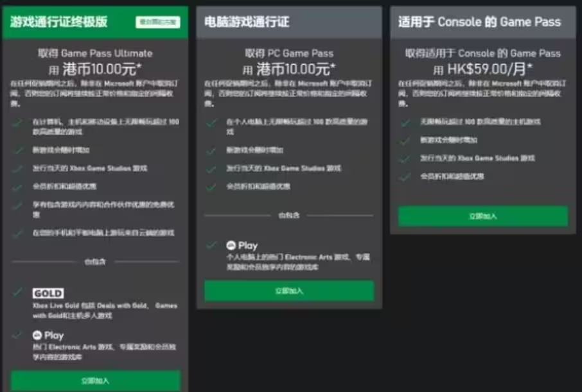This screenshot has width=582, height=392.
Task: Join PC Game Pass with the green 立即加入 button
Action: (x=289, y=291)
